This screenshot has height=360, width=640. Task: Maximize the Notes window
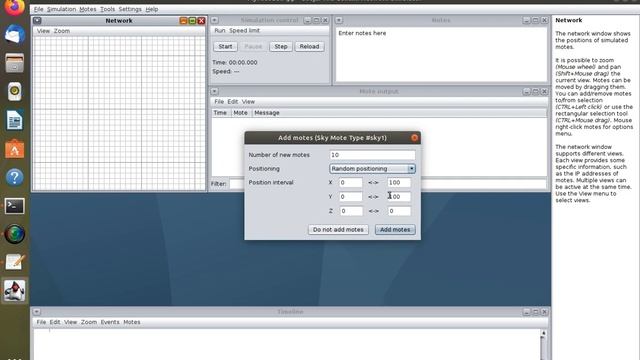pyautogui.click(x=536, y=20)
